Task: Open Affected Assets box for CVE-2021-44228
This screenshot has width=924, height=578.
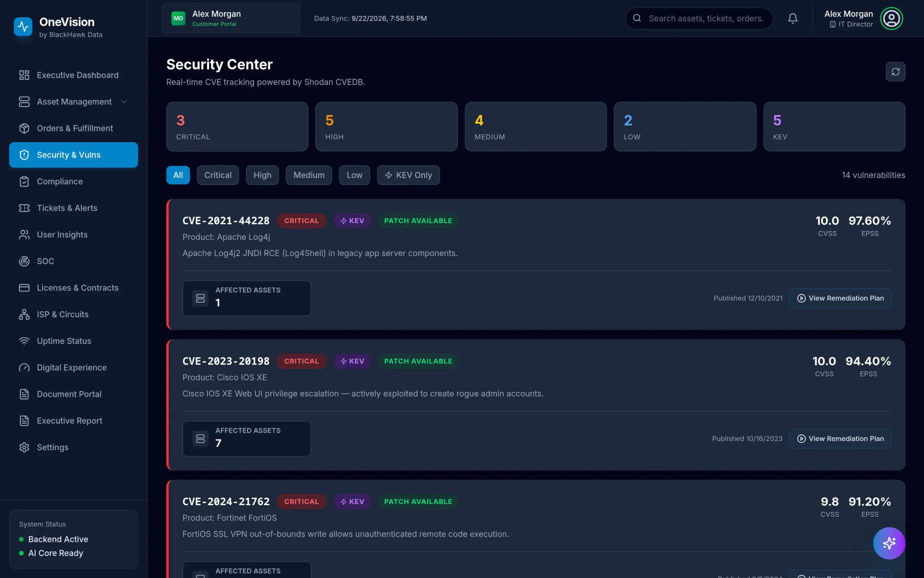Action: point(247,298)
